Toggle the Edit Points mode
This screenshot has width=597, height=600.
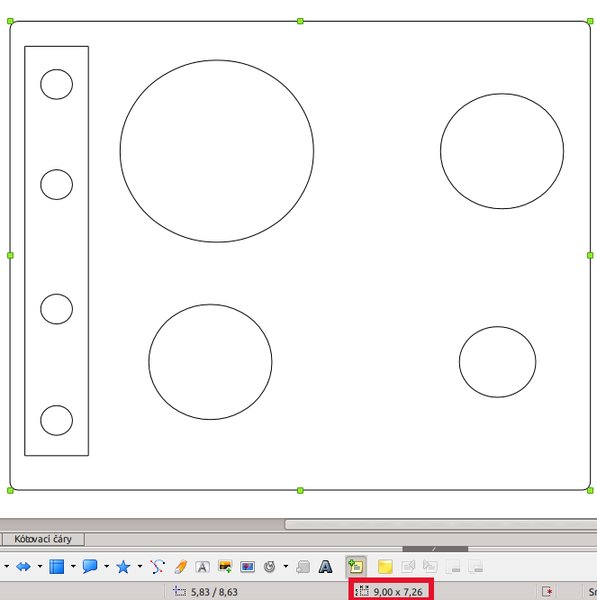pos(157,566)
